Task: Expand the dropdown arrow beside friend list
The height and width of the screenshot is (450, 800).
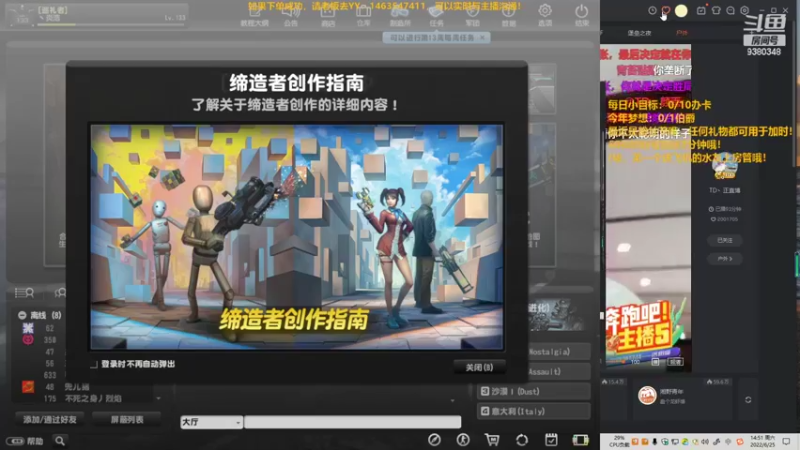Action: click(x=158, y=398)
